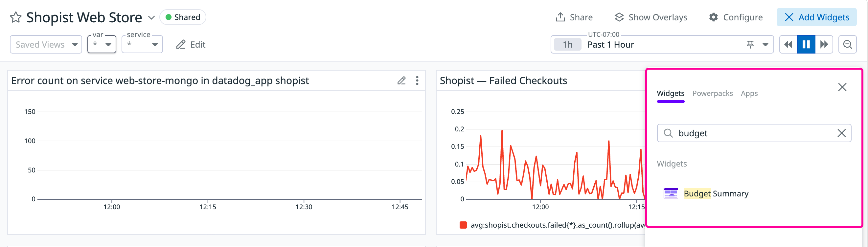Open the var template variable dropdown

(102, 44)
